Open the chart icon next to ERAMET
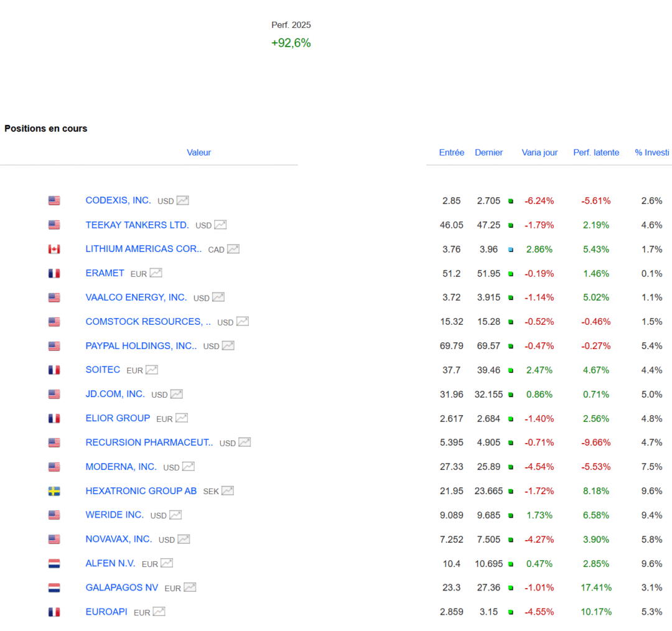The width and height of the screenshot is (672, 631). click(156, 273)
